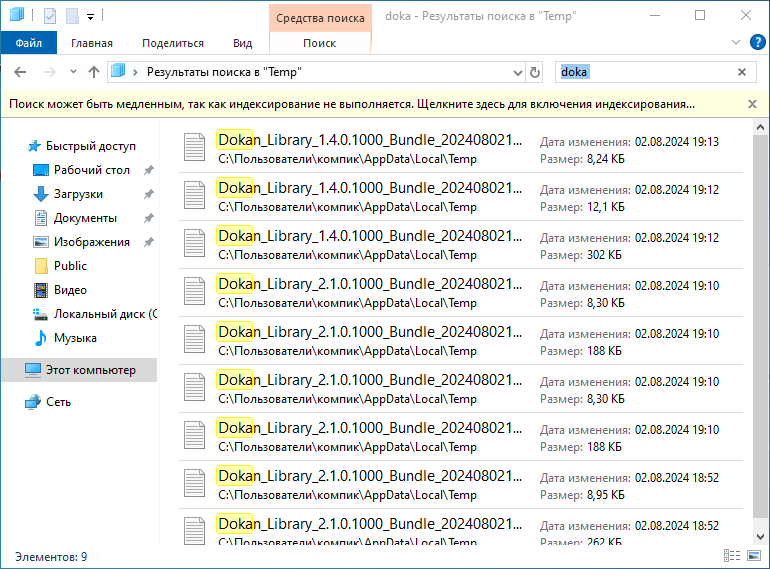
Task: Click the address bar path Результаты поиска в "Temp"
Action: tap(224, 72)
